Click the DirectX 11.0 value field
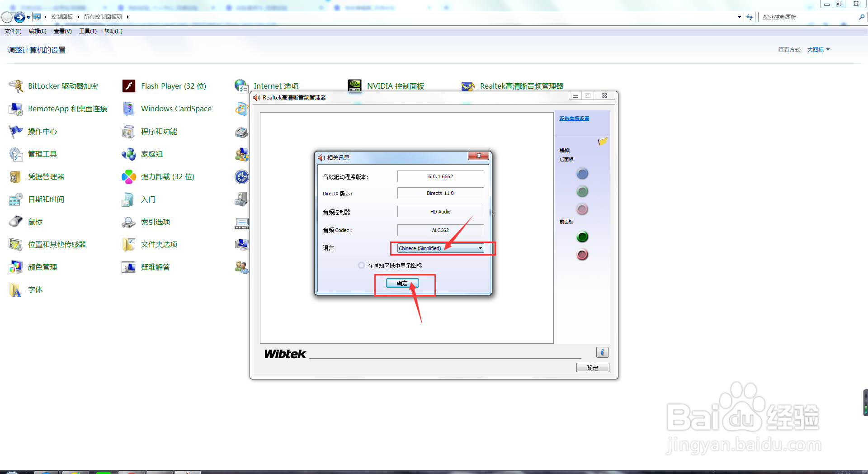 (x=440, y=193)
